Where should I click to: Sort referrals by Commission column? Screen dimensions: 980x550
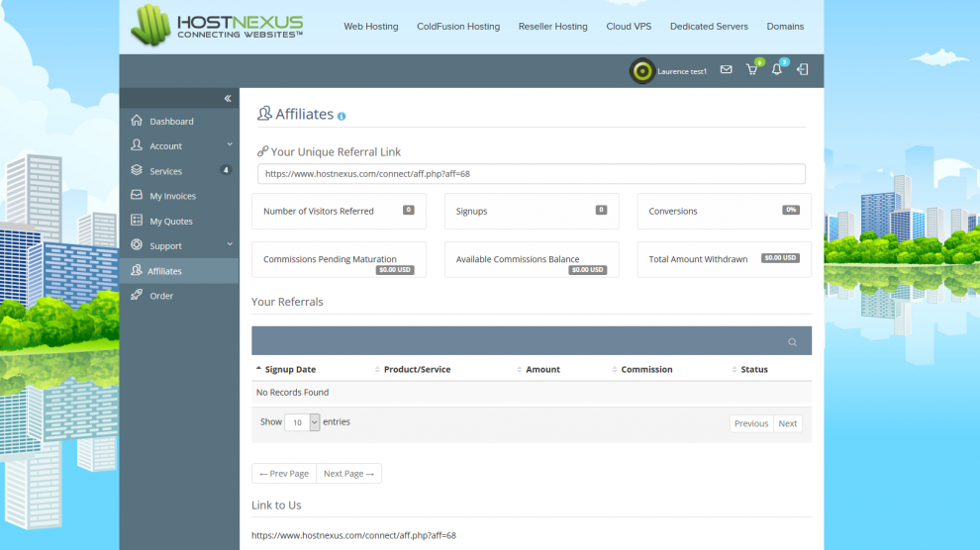point(646,369)
